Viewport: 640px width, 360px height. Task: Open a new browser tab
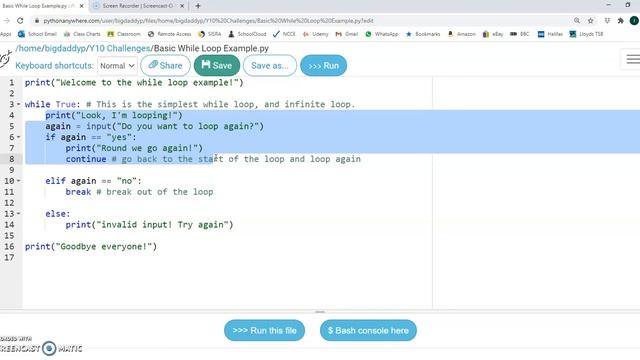point(198,6)
